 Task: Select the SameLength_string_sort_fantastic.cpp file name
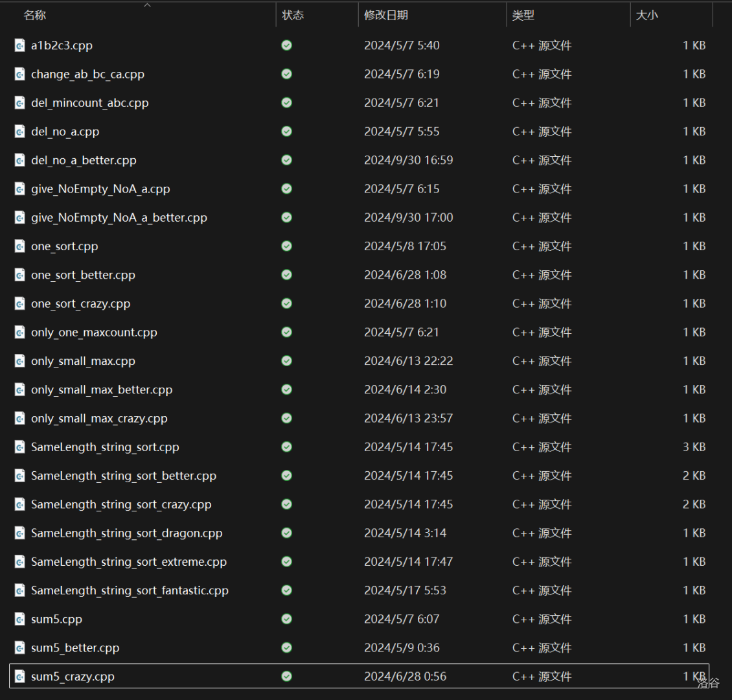(x=130, y=590)
